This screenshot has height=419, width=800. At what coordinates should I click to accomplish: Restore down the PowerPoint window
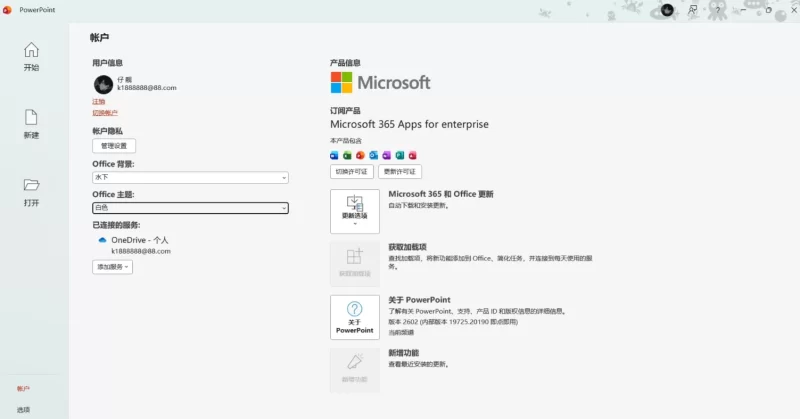(x=768, y=10)
